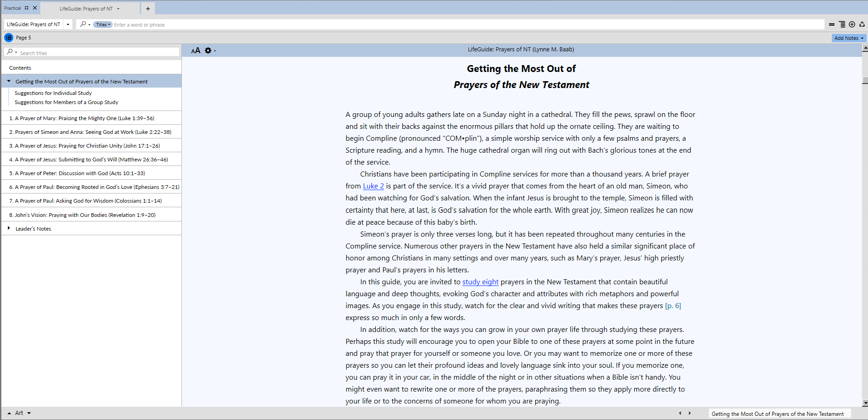This screenshot has width=868, height=420.
Task: Click the 'Enter a word or phrase' search field
Action: click(467, 25)
